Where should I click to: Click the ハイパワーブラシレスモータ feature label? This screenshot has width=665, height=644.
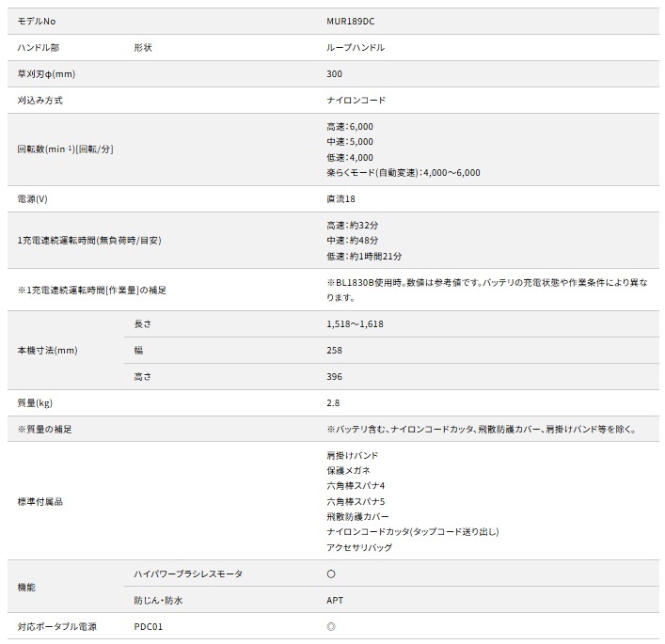click(x=188, y=574)
